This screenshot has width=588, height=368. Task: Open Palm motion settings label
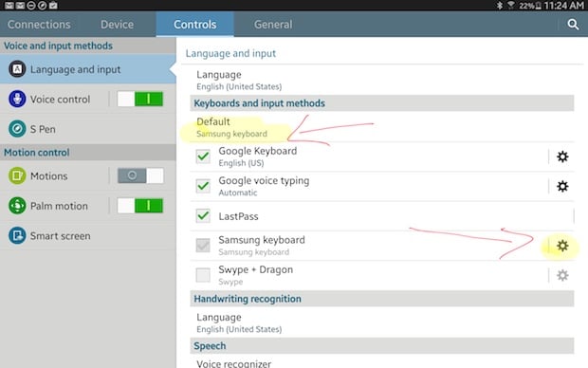click(x=59, y=206)
